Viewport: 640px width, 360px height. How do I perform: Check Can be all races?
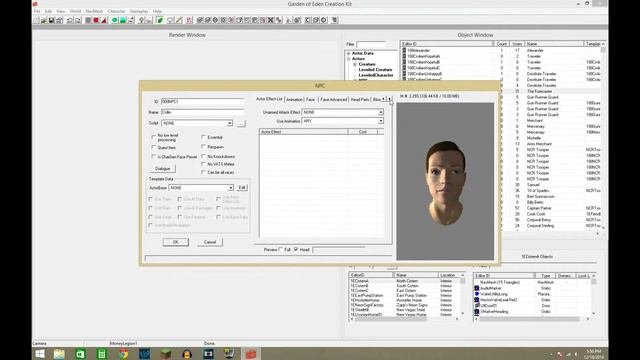[203, 172]
